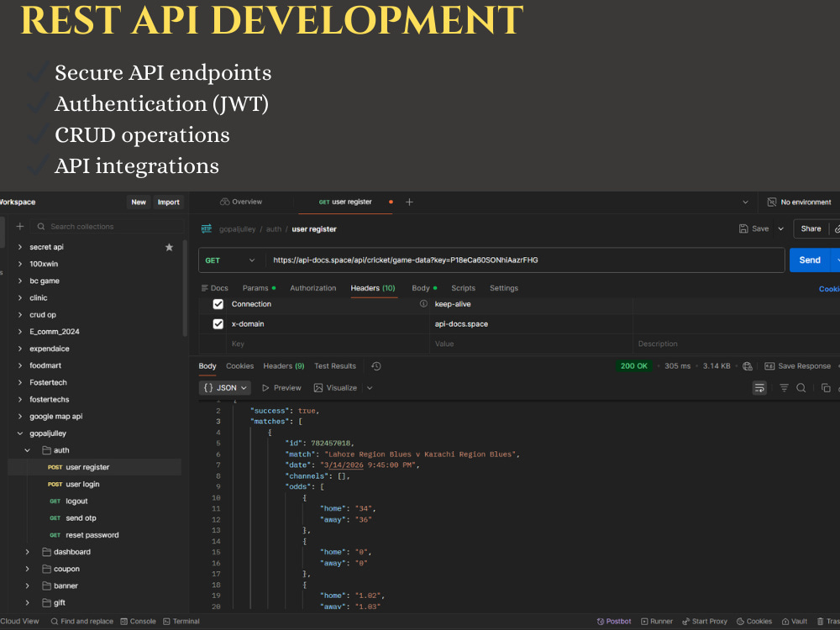Switch to the Authorization tab
The width and height of the screenshot is (840, 630).
(313, 288)
